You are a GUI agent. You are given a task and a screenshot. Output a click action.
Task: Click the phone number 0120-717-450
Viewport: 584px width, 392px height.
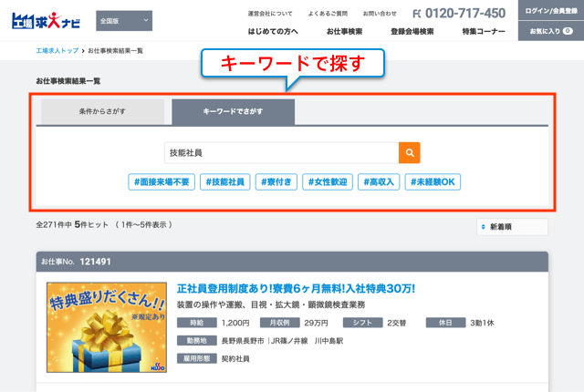point(459,13)
